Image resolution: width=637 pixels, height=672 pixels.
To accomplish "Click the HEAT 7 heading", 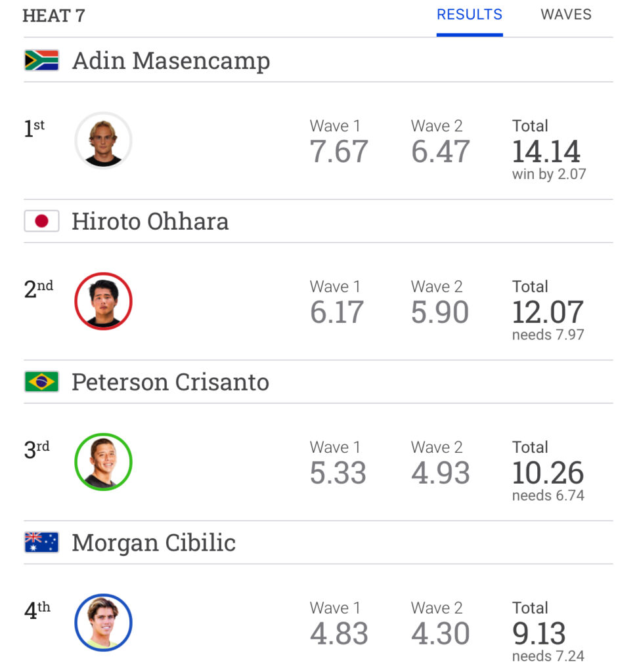I will click(54, 16).
